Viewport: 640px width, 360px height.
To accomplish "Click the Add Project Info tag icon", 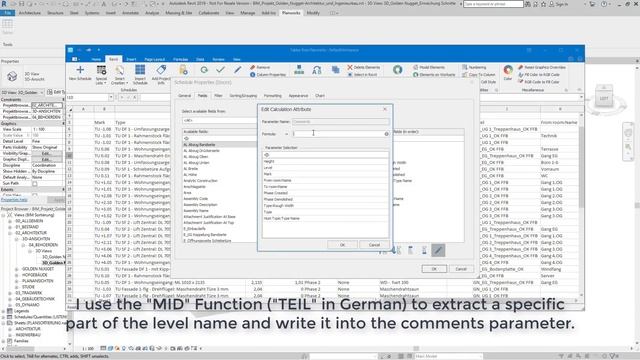I will click(x=161, y=69).
